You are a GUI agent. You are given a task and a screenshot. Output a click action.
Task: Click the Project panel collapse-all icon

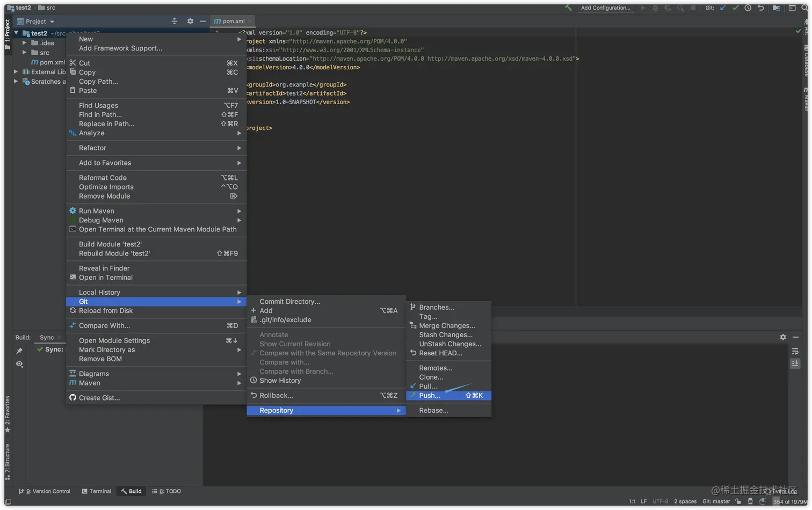pyautogui.click(x=175, y=21)
